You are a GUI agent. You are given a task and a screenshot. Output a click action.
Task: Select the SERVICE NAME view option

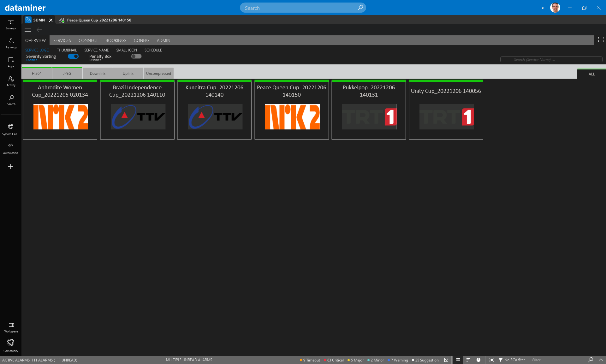click(97, 50)
